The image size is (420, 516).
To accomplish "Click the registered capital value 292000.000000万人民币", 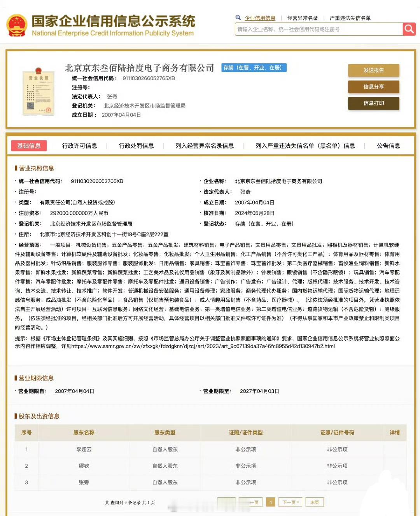I will pos(79,213).
